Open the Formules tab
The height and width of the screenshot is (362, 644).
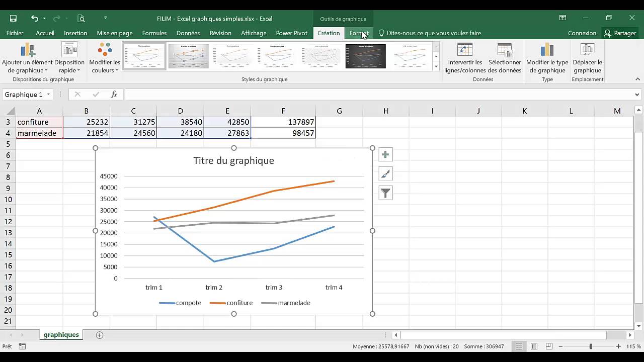pyautogui.click(x=154, y=33)
